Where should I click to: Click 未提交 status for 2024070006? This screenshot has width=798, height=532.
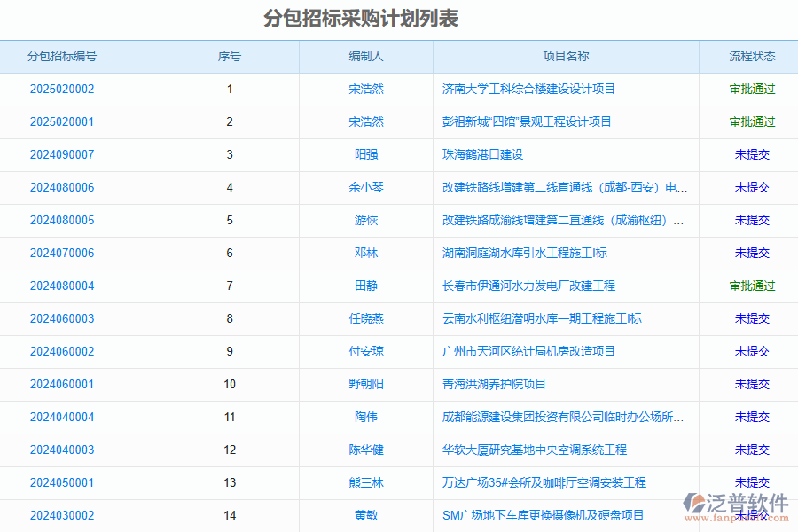click(x=752, y=253)
